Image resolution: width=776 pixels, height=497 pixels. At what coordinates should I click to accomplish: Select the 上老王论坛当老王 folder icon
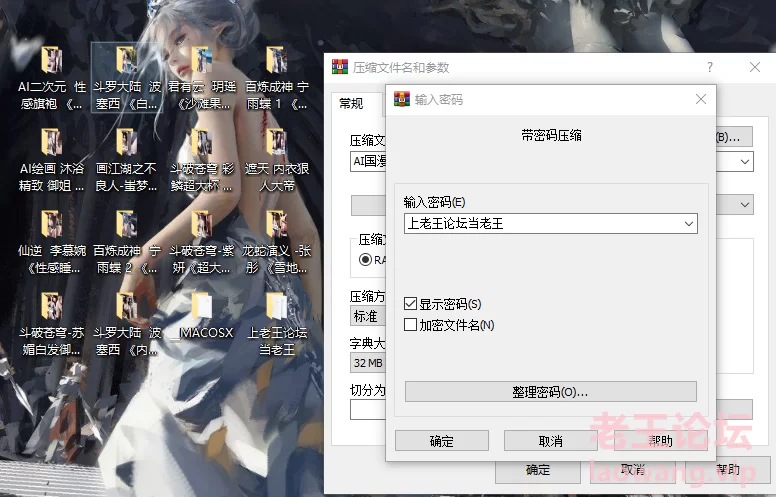click(x=277, y=306)
